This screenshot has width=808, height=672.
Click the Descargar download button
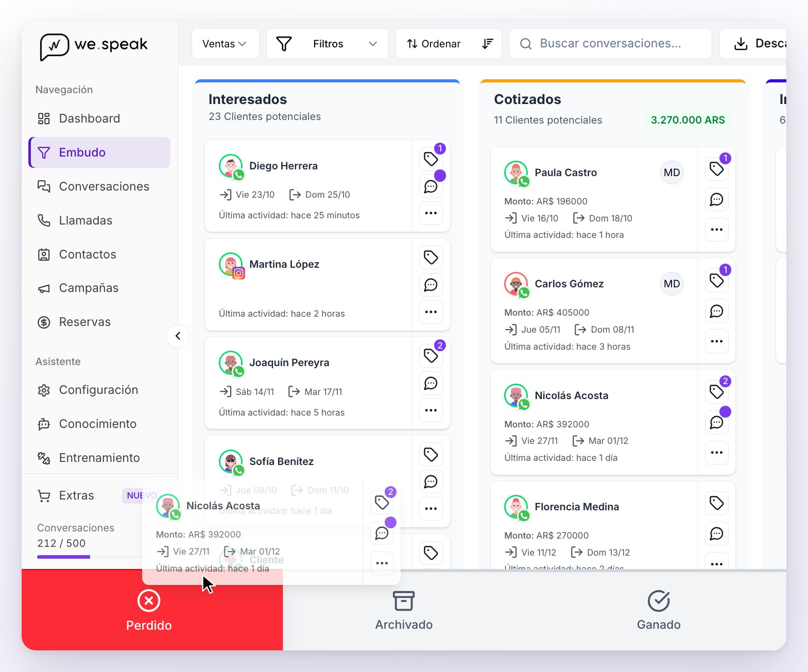point(753,44)
